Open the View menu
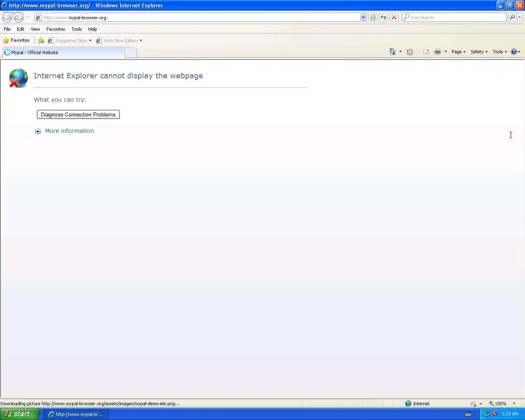The image size is (525, 420). pyautogui.click(x=35, y=29)
